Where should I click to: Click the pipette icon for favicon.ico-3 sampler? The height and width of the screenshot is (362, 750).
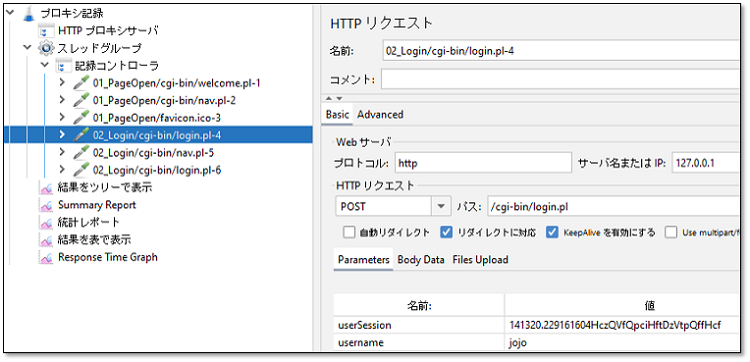click(80, 118)
